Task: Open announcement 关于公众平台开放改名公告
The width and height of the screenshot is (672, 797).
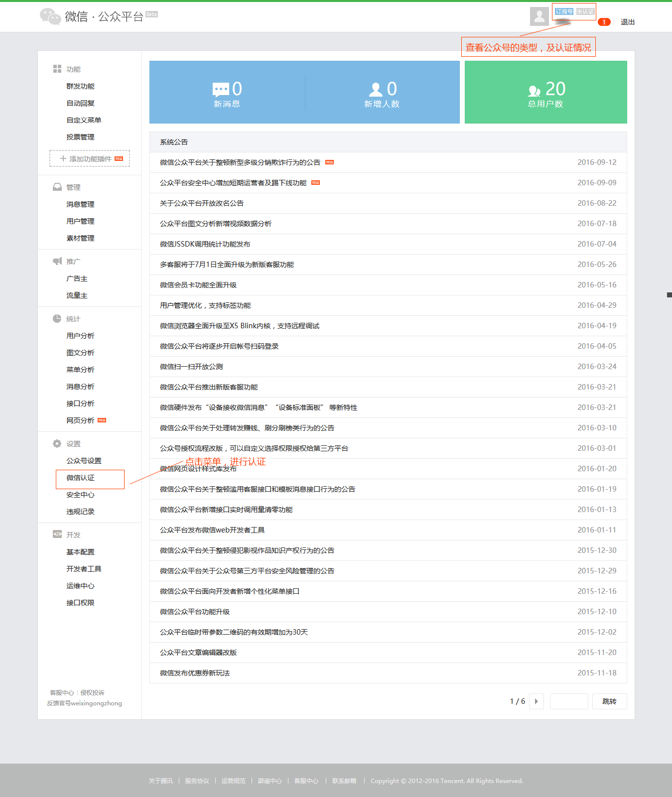Action: click(202, 203)
